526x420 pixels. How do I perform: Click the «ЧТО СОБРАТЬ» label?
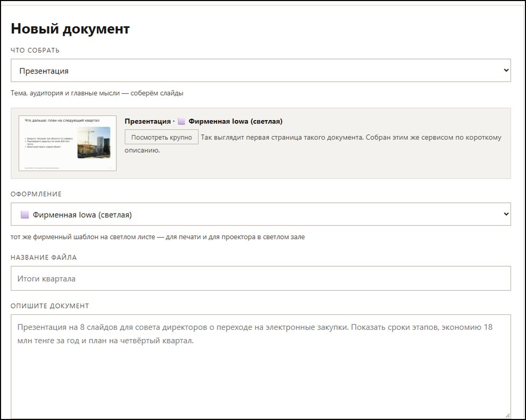click(x=35, y=50)
